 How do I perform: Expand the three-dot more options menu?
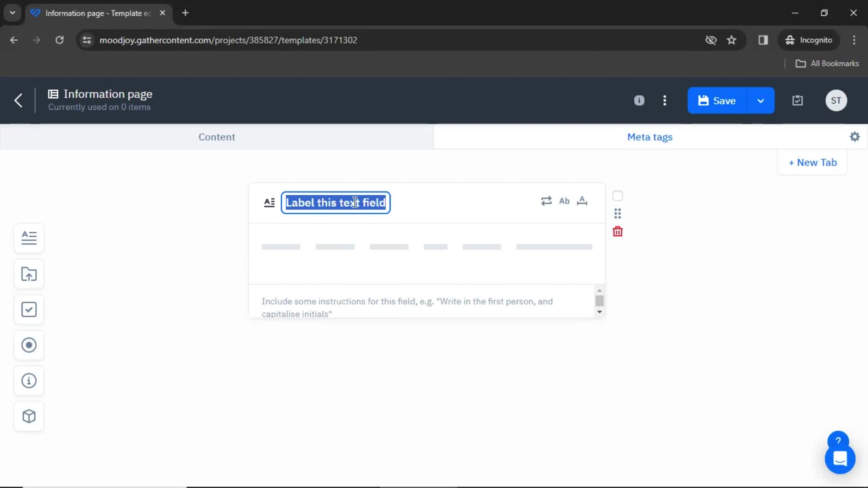[x=664, y=100]
